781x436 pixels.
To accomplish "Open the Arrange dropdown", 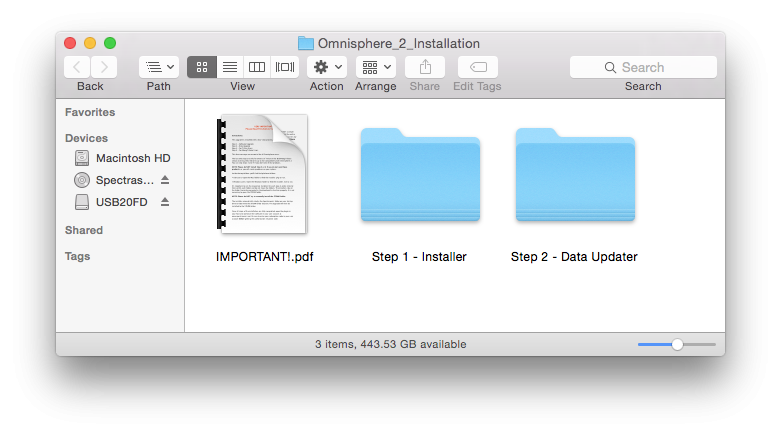I will point(376,67).
